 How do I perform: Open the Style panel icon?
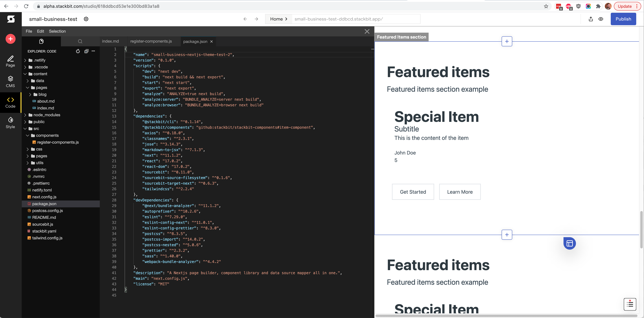(x=10, y=122)
